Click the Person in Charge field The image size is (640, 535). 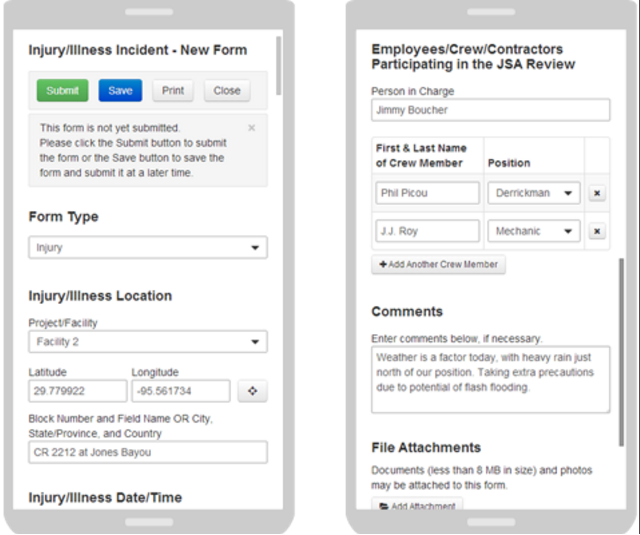pyautogui.click(x=490, y=110)
